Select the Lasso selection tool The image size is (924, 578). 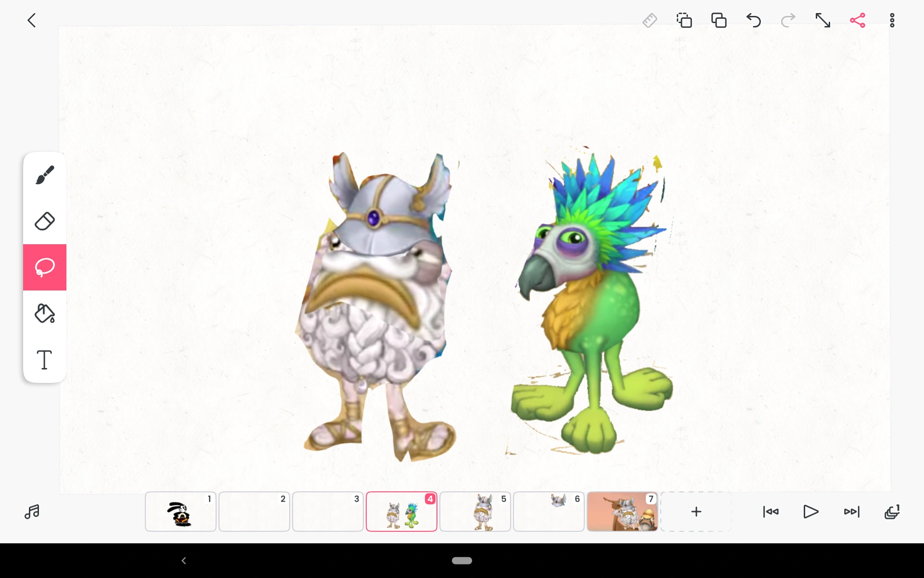pos(44,267)
